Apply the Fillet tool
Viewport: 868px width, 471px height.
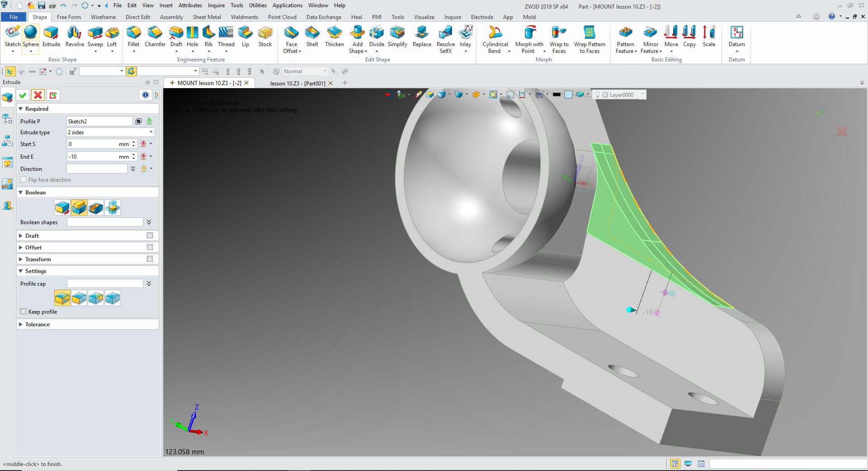tap(133, 36)
